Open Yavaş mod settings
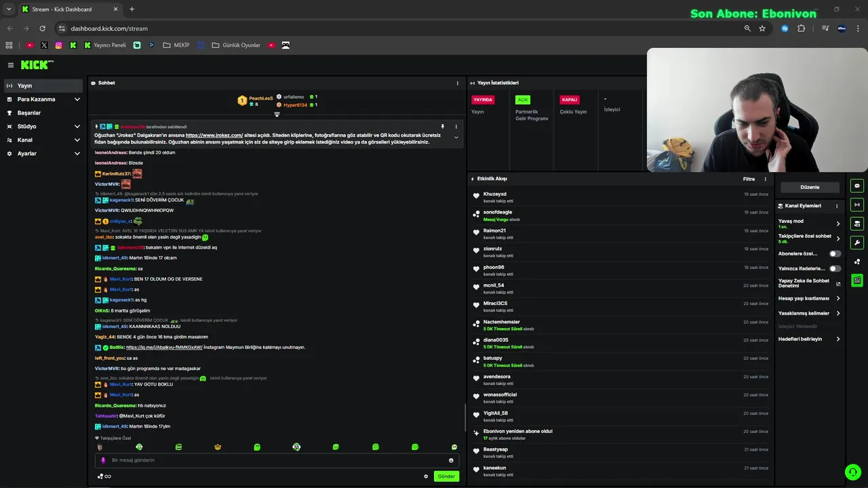 tap(809, 224)
